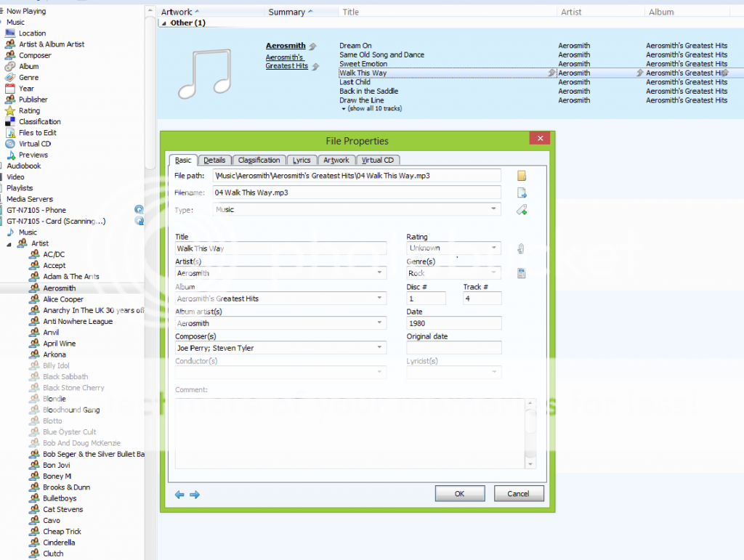Click into the Comment text area
The width and height of the screenshot is (744, 560).
(350, 434)
